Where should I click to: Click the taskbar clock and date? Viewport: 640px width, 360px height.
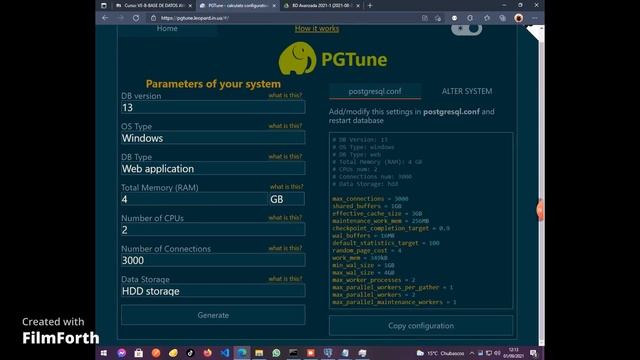[513, 353]
